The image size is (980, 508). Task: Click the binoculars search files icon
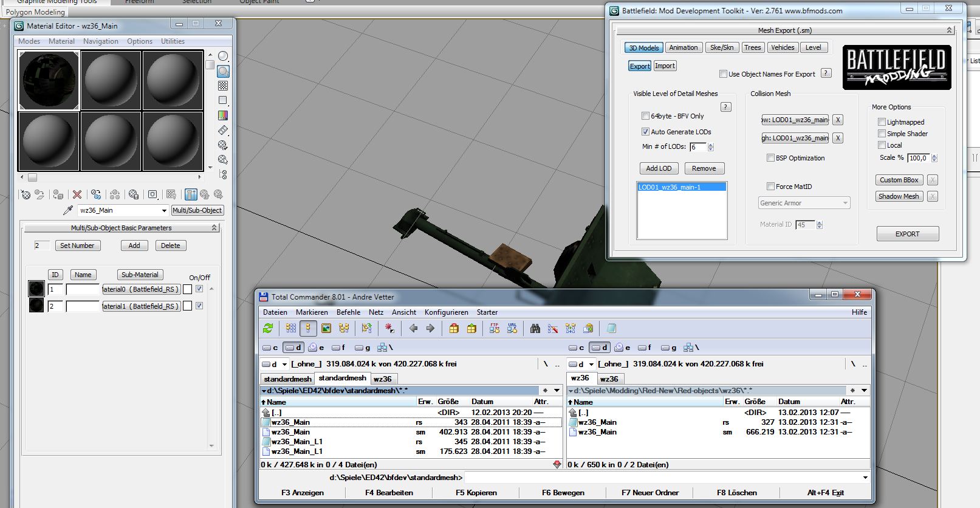click(535, 328)
